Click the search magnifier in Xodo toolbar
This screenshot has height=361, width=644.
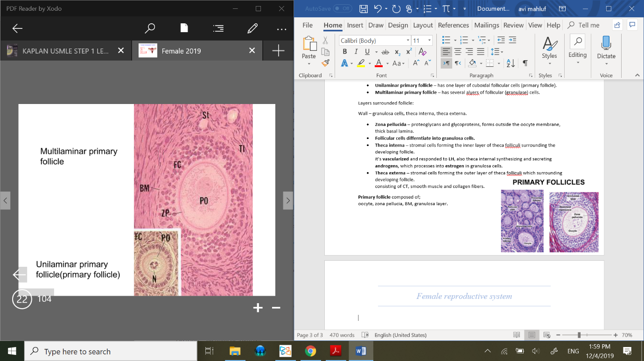tap(150, 28)
